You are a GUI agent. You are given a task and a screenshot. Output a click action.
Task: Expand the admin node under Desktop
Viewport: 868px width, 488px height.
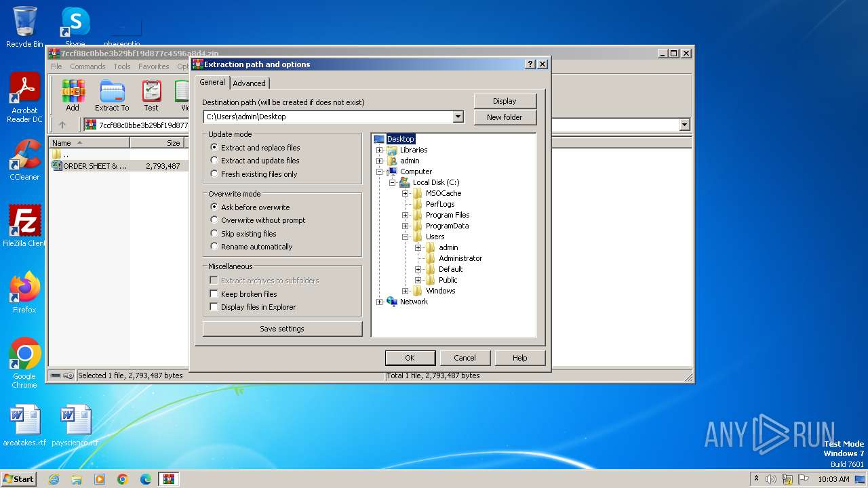tap(379, 161)
